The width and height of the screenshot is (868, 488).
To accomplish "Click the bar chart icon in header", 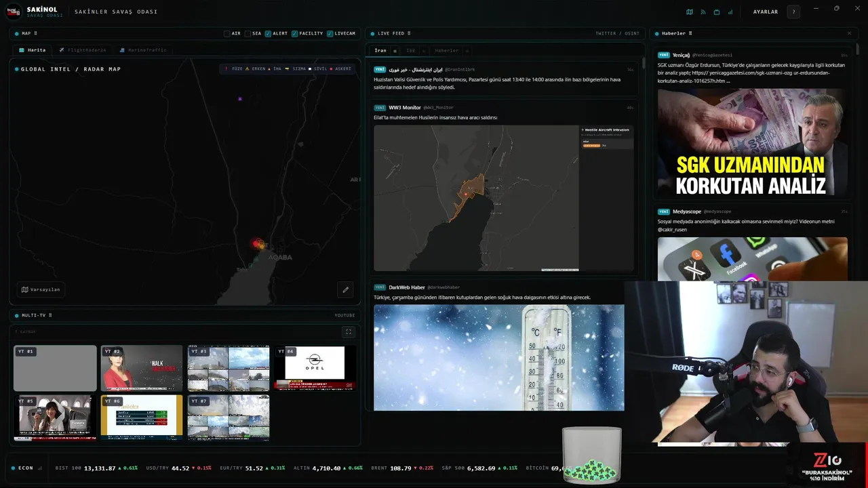I will (730, 12).
